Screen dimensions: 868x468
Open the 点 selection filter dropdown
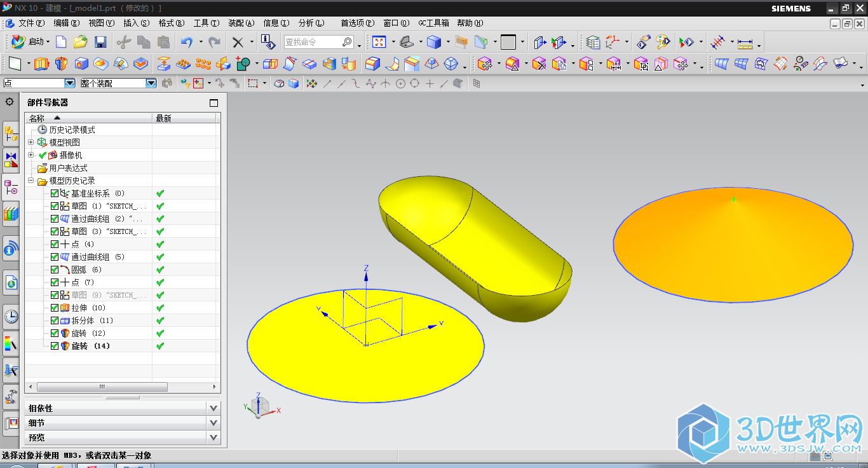pyautogui.click(x=70, y=83)
